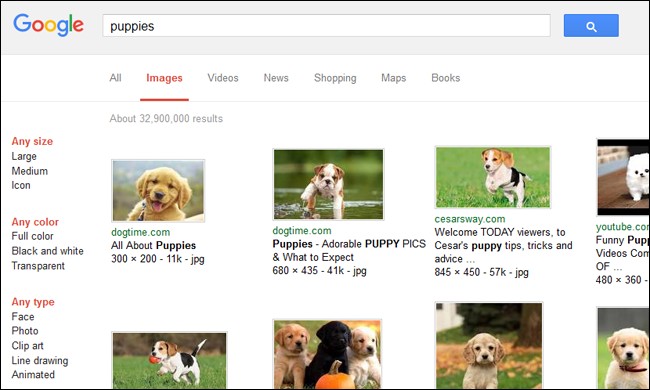Click the Adorable PUPPY PICS title
The width and height of the screenshot is (650, 390).
pyautogui.click(x=349, y=250)
